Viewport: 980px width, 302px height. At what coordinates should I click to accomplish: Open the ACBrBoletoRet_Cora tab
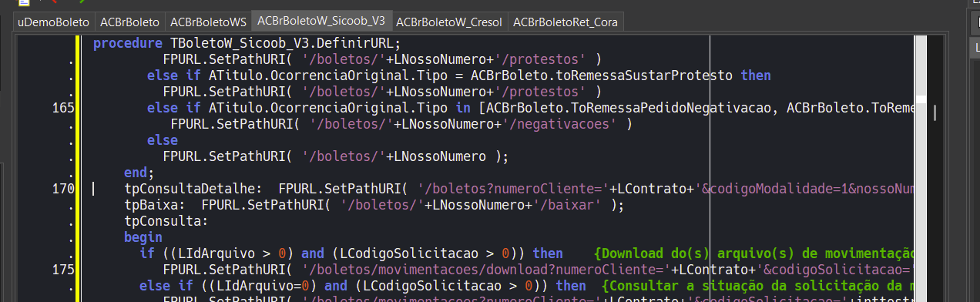[566, 22]
